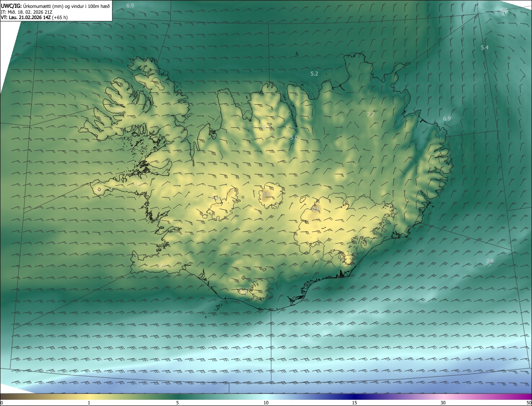Click the colorbar tick label 1
532x406 pixels.
tap(89, 403)
